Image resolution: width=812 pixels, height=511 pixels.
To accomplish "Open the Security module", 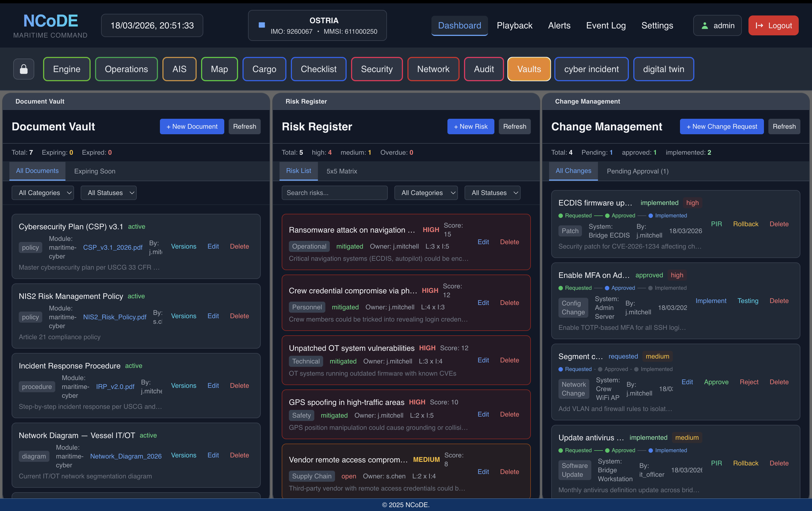I will point(377,69).
